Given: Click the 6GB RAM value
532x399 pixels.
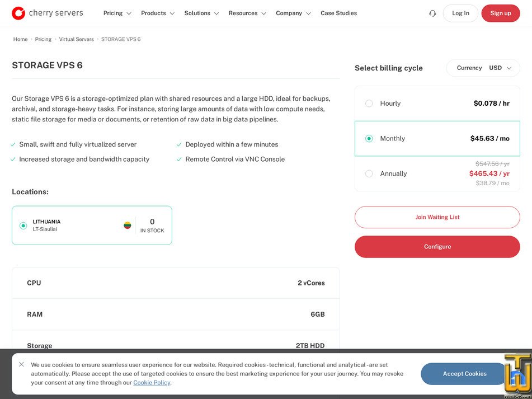Looking at the screenshot, I should pos(318,314).
